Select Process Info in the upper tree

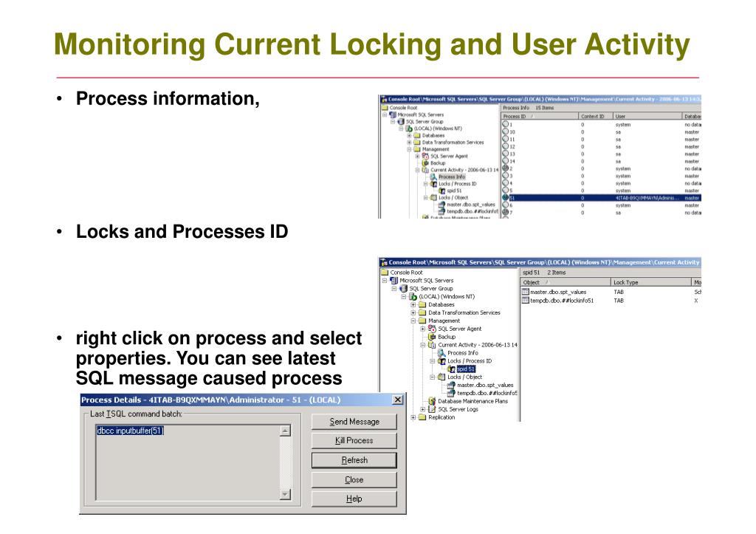click(452, 177)
